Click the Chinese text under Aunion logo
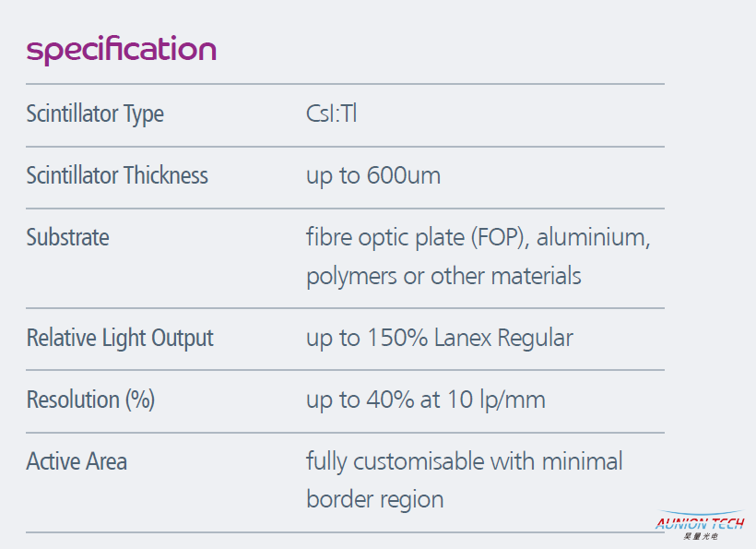This screenshot has width=756, height=549. (x=701, y=536)
